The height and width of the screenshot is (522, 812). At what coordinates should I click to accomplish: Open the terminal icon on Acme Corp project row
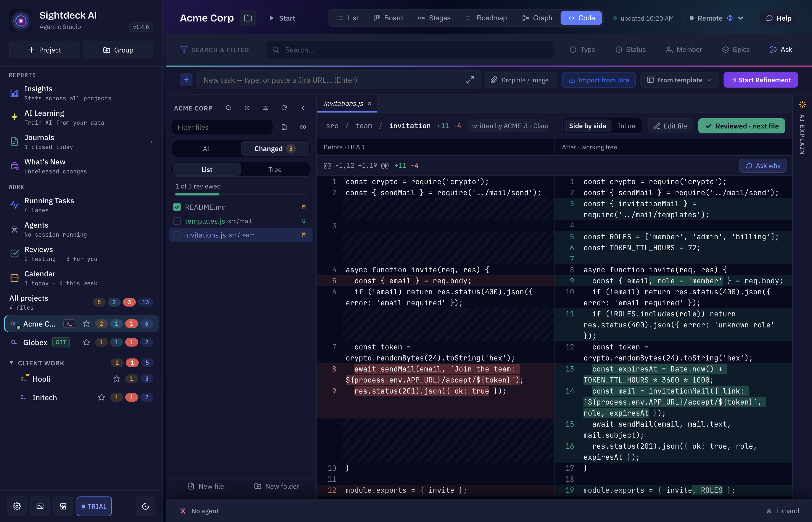69,324
